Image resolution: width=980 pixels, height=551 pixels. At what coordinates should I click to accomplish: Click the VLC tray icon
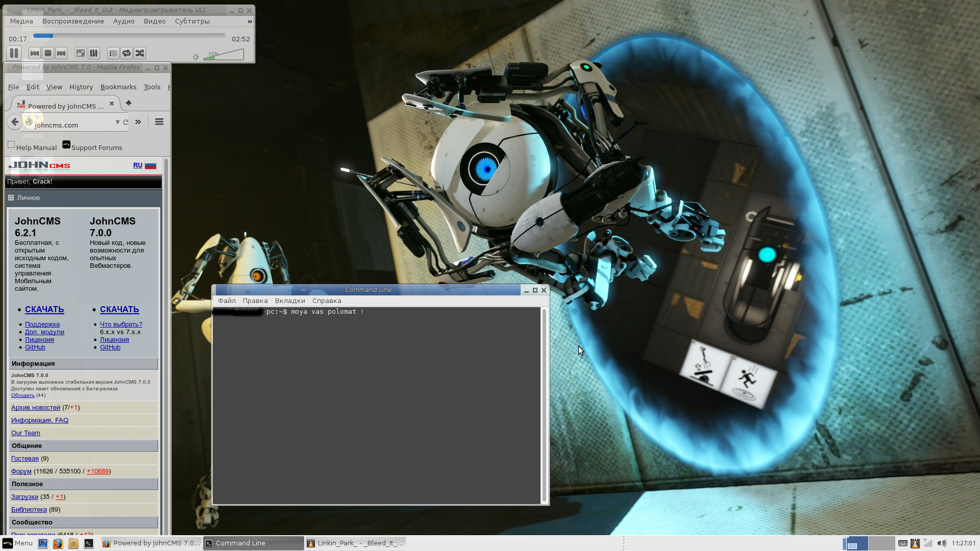(x=915, y=543)
